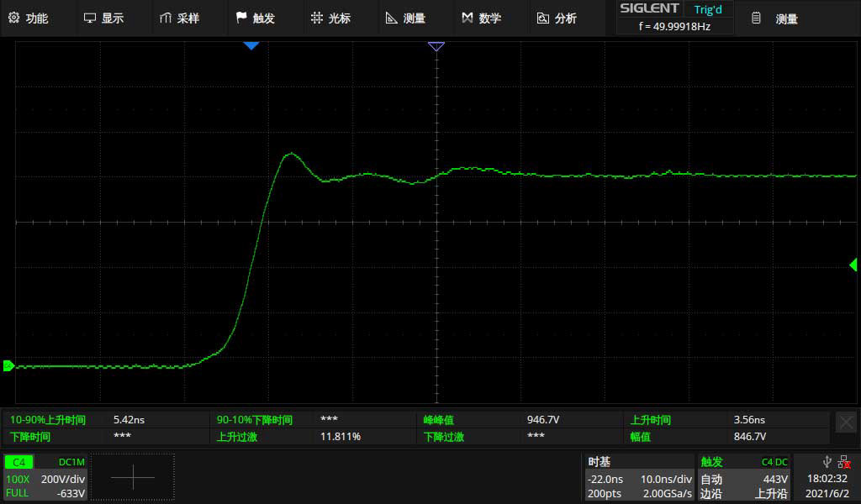
Task: Open the 触发 (Trigger) menu
Action: pyautogui.click(x=256, y=18)
